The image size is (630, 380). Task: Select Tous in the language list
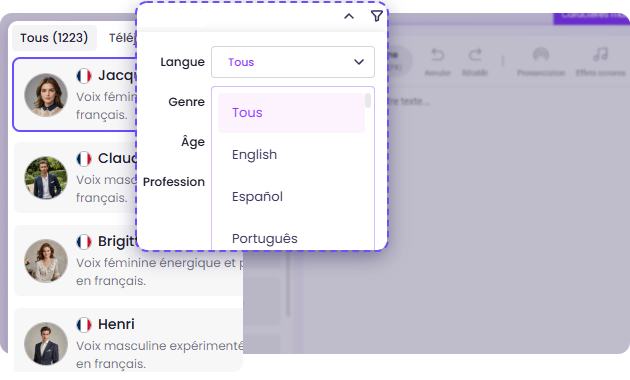[291, 113]
